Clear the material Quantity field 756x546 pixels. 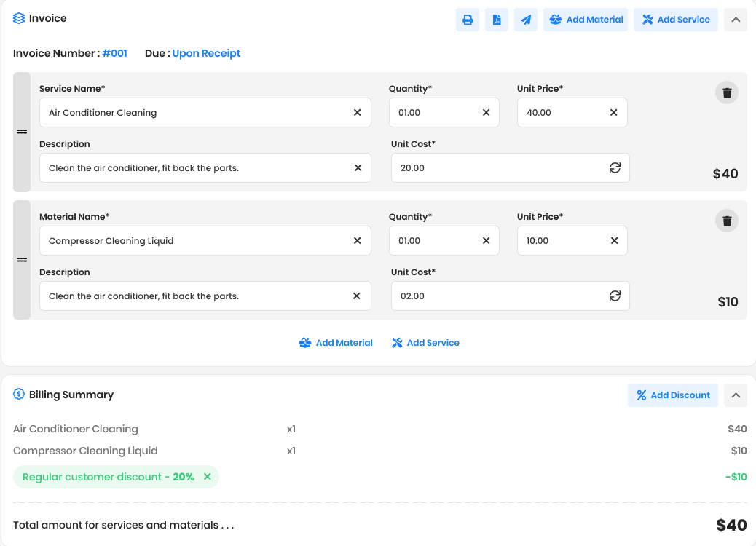[486, 240]
